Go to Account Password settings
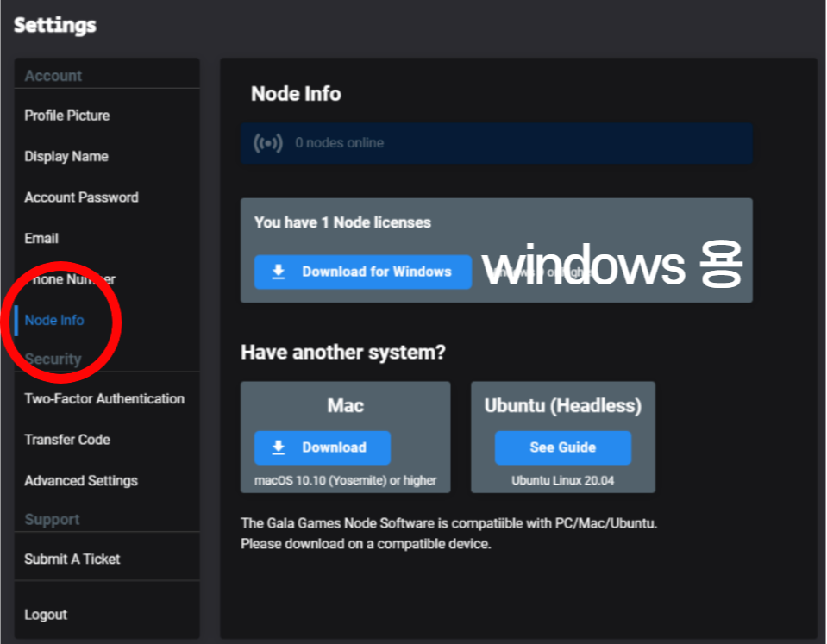The height and width of the screenshot is (644, 827). click(x=81, y=197)
